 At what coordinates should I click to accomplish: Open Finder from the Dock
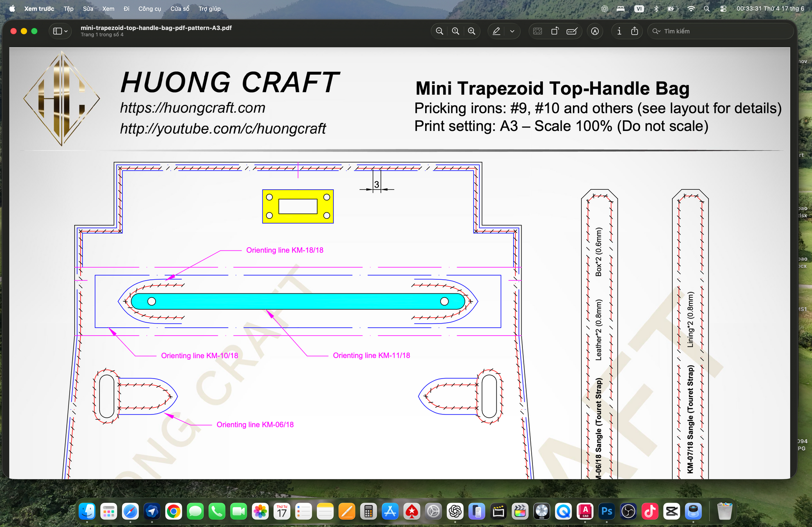pyautogui.click(x=87, y=511)
